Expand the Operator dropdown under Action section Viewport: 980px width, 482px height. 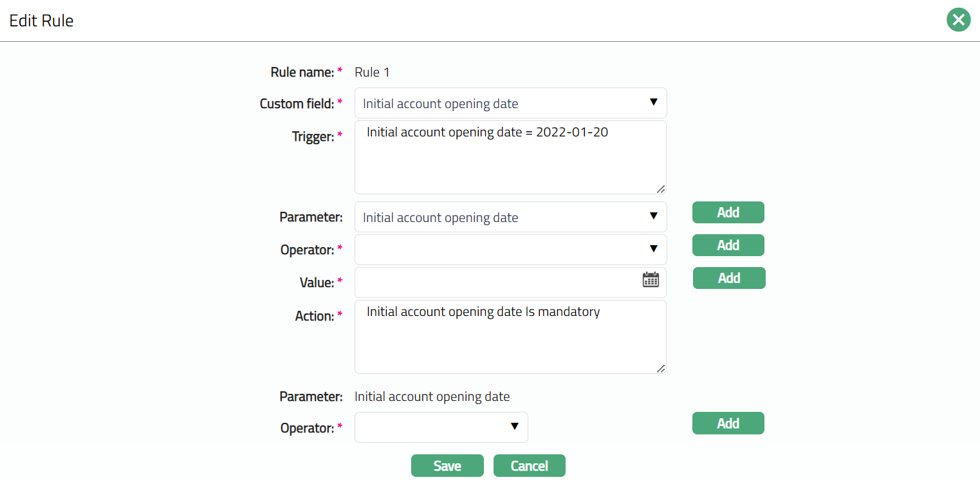click(x=441, y=427)
